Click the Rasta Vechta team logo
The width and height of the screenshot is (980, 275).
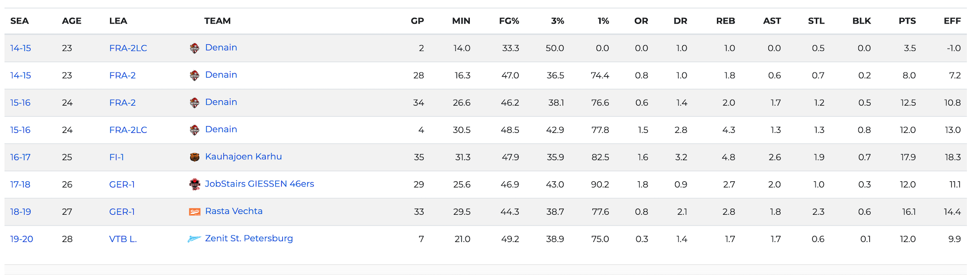pos(195,212)
